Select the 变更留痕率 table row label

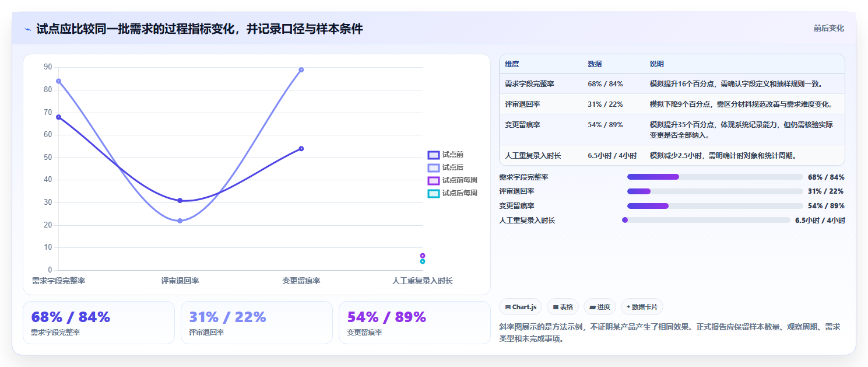[522, 125]
